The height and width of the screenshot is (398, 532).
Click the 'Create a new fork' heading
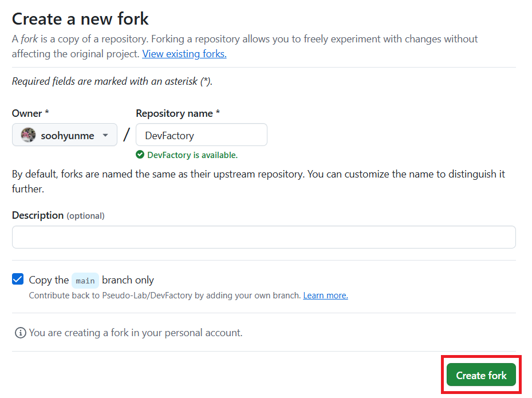(x=80, y=19)
